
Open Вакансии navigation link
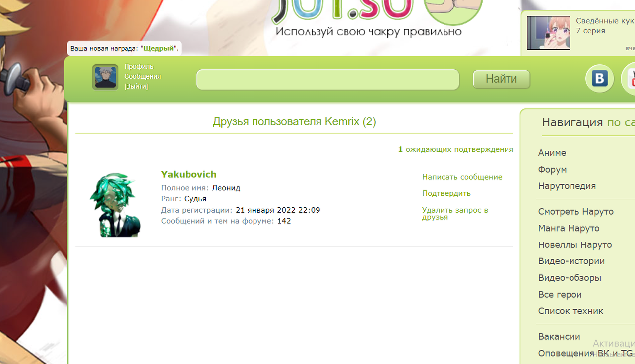click(559, 337)
